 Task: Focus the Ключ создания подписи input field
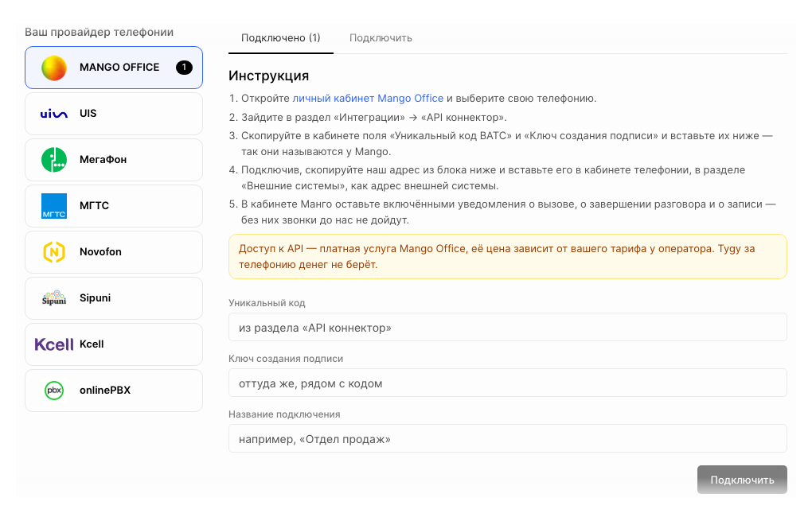coord(508,383)
